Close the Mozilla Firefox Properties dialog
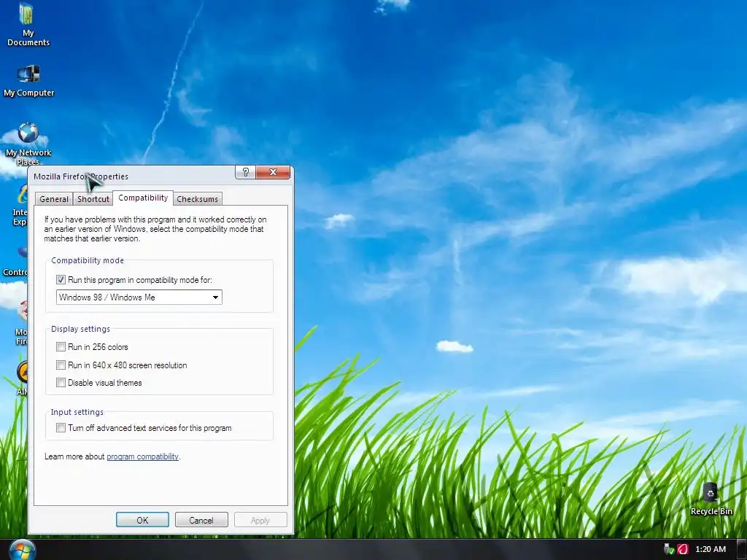The width and height of the screenshot is (747, 560). [x=273, y=172]
